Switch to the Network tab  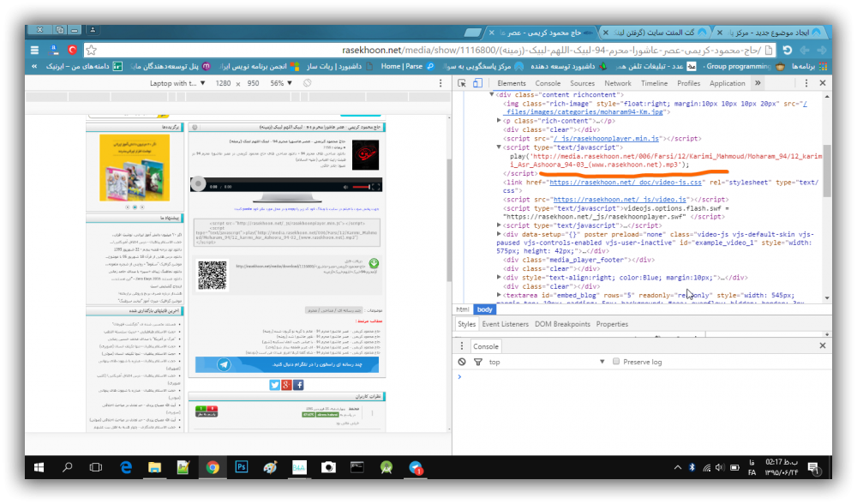[617, 83]
